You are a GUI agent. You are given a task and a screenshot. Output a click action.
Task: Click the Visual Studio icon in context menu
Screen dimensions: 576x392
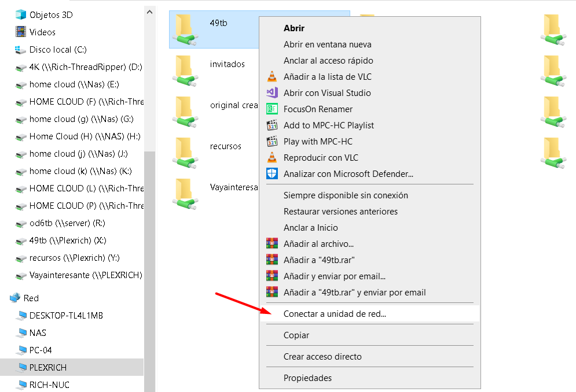tap(272, 93)
